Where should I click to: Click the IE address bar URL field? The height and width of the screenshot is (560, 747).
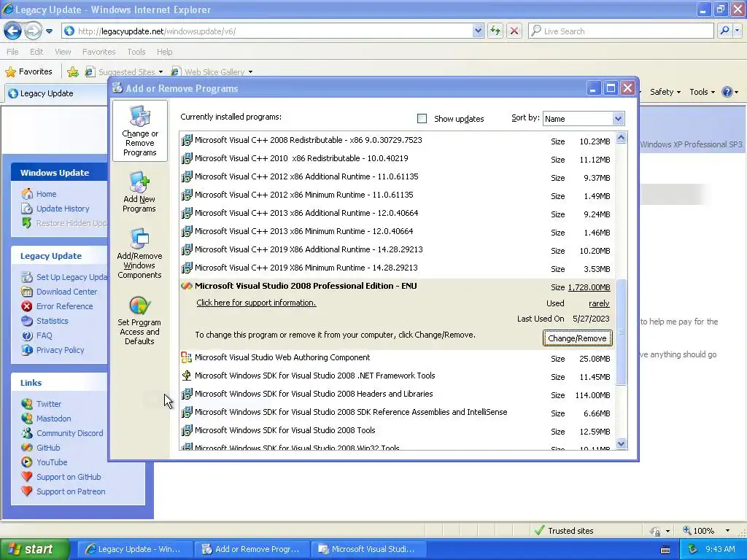274,31
